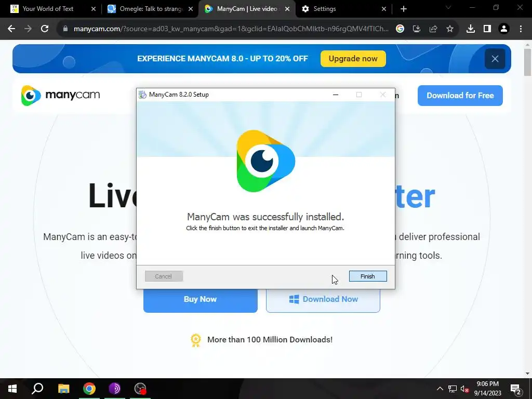Click the share page icon
The height and width of the screenshot is (399, 532).
[x=433, y=29]
